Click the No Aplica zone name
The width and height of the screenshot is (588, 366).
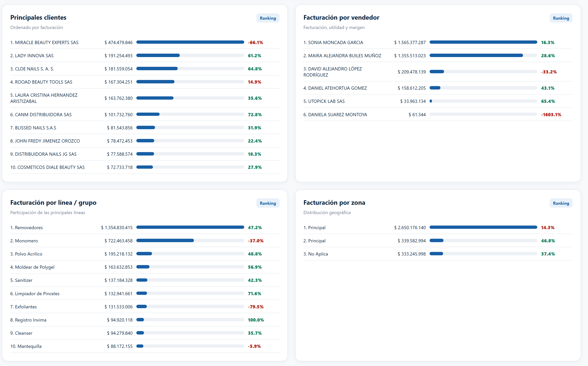[x=318, y=254]
